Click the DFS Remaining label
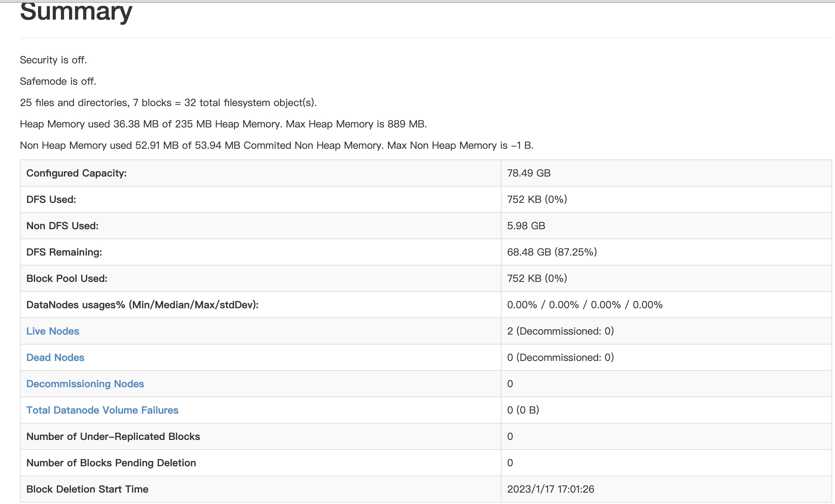 64,252
